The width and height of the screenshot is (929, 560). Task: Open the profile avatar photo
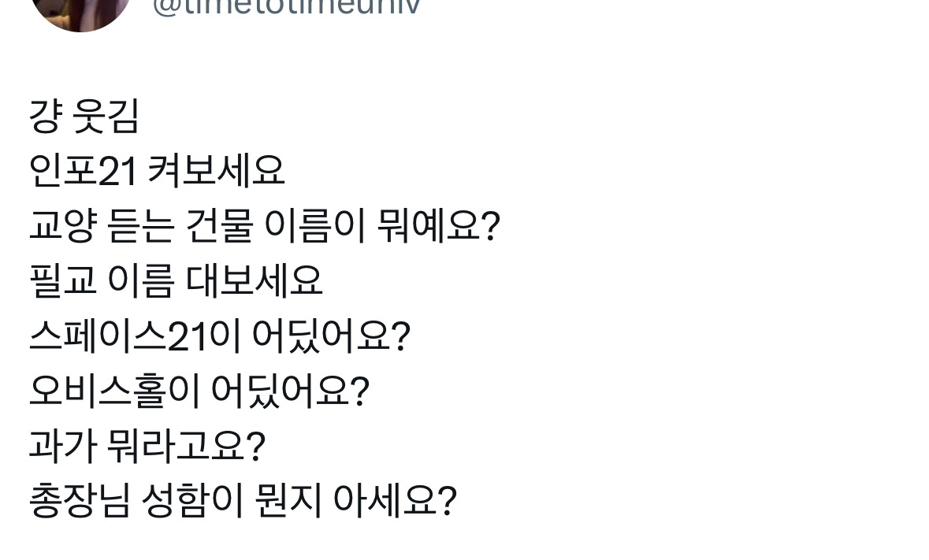click(80, 12)
